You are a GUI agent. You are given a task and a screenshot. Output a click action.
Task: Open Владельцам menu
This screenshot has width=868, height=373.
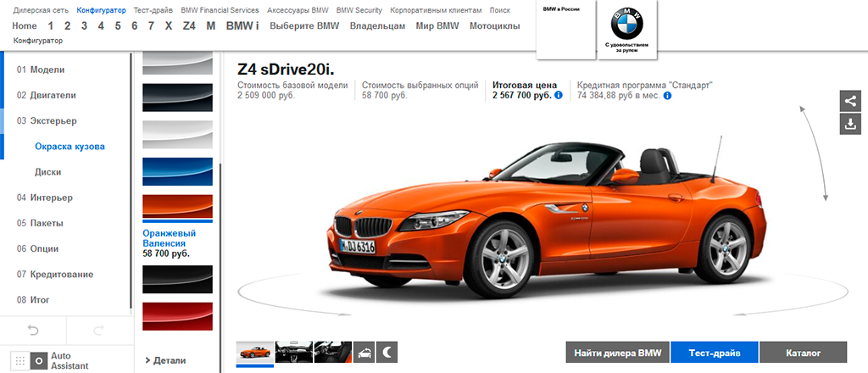pos(377,26)
